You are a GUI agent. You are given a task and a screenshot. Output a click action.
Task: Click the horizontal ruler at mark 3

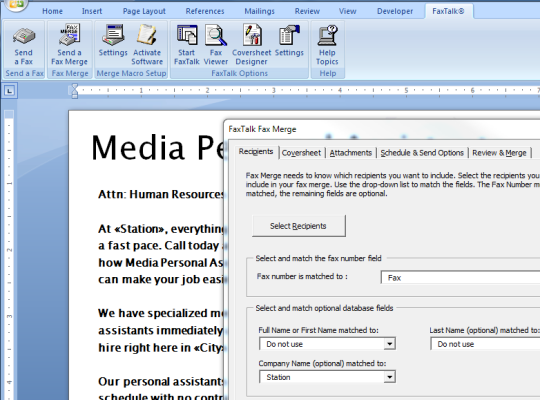coord(273,90)
